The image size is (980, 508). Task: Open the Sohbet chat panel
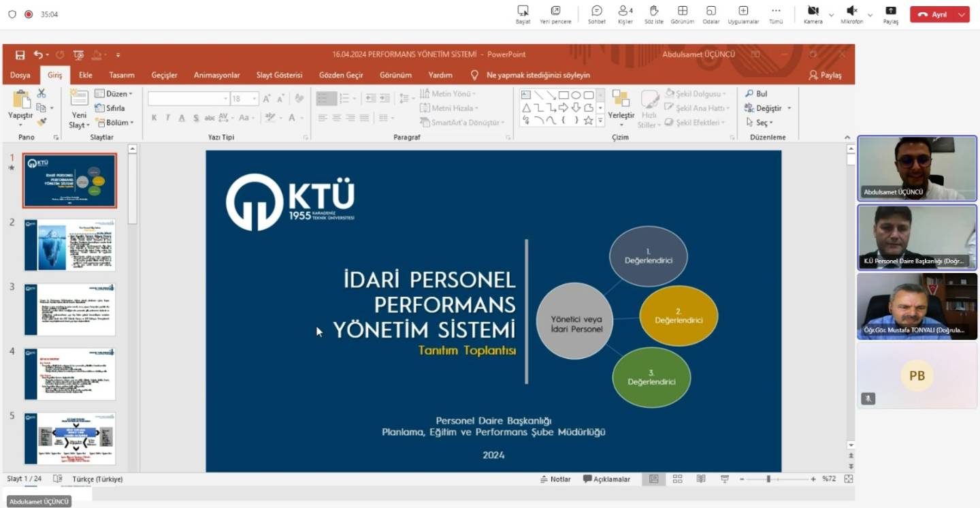597,14
